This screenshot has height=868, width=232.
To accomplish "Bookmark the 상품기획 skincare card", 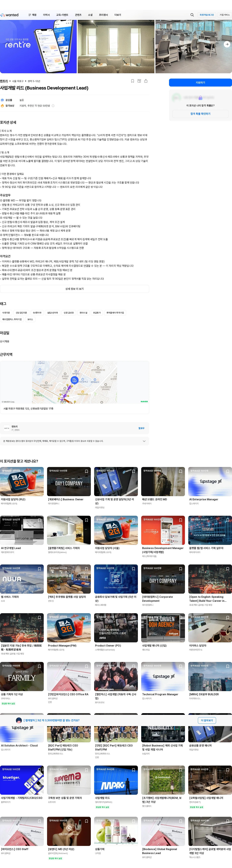I will click(x=134, y=821).
